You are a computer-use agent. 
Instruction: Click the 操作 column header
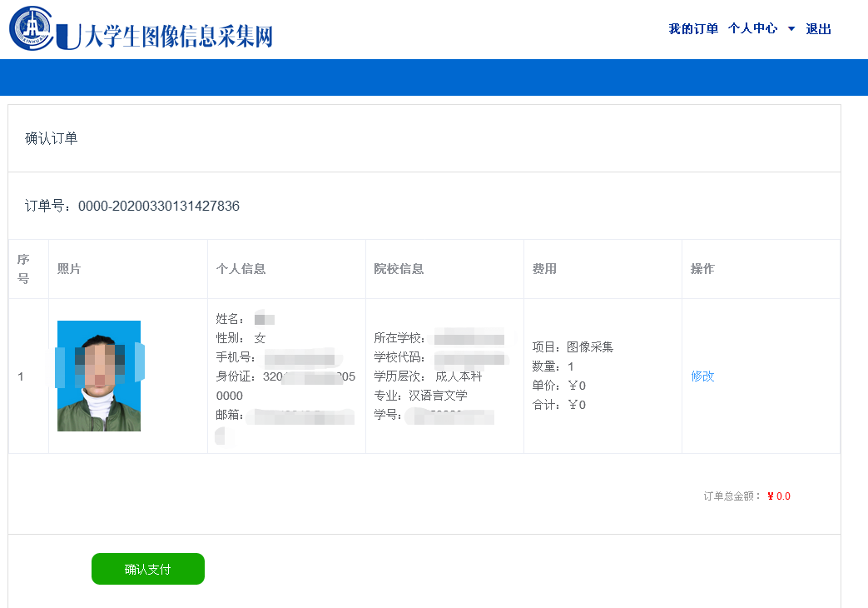click(x=702, y=269)
